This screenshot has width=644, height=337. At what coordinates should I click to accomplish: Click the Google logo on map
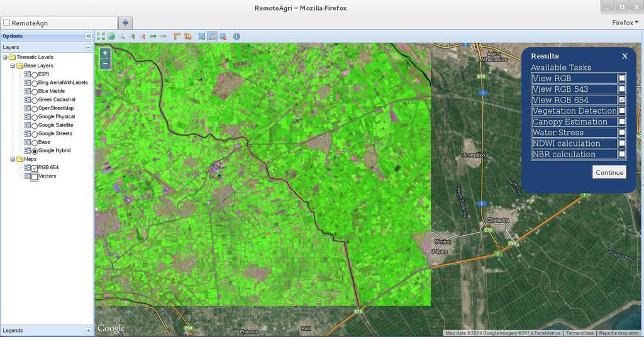click(x=111, y=329)
